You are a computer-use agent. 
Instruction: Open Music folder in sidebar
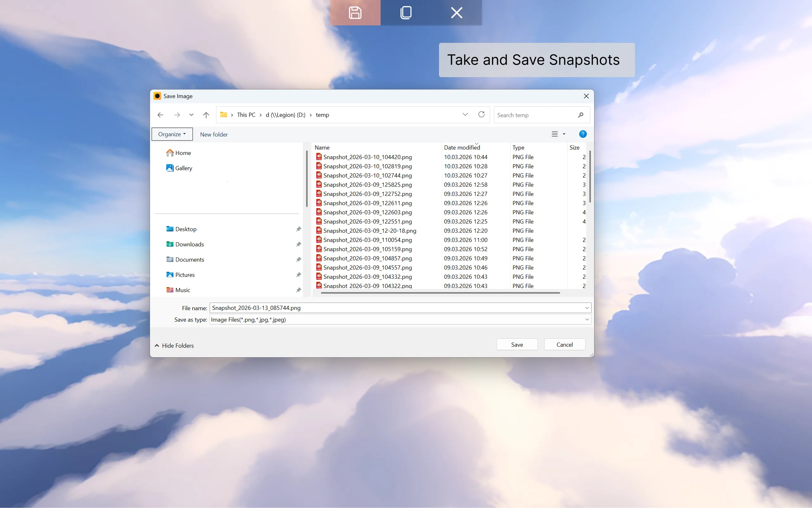click(x=178, y=290)
